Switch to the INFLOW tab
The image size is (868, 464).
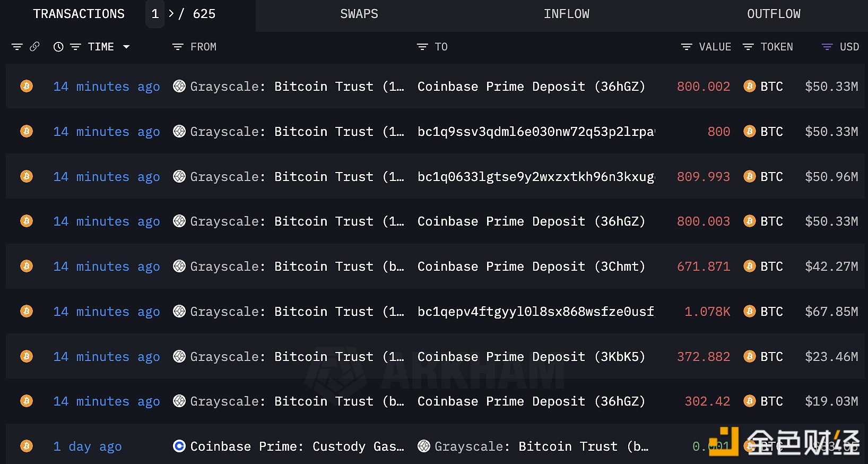(566, 14)
